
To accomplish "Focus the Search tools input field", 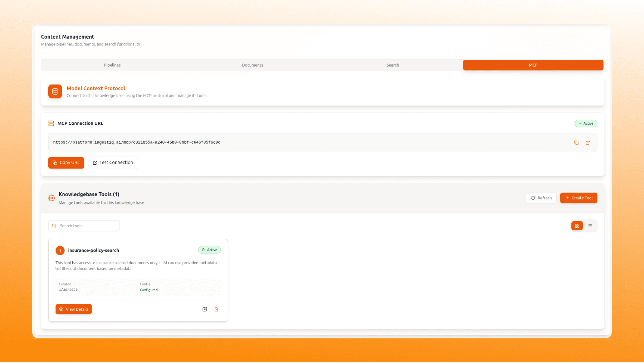I will (88, 226).
